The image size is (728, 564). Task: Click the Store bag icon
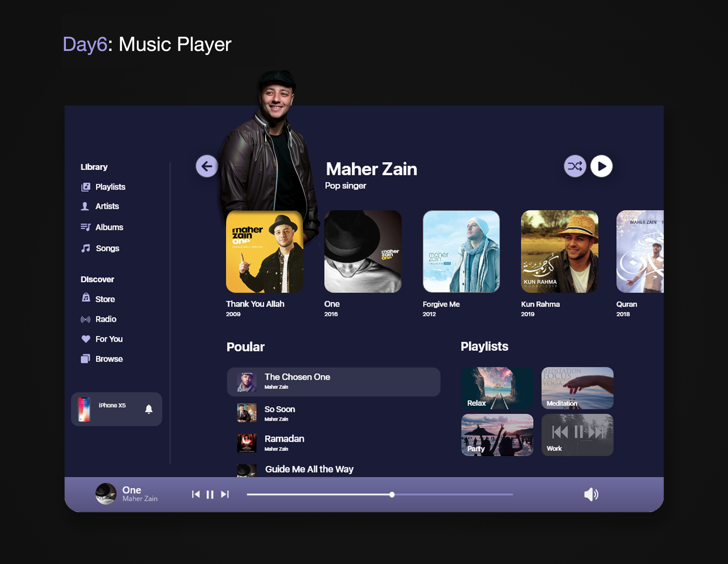pyautogui.click(x=86, y=298)
